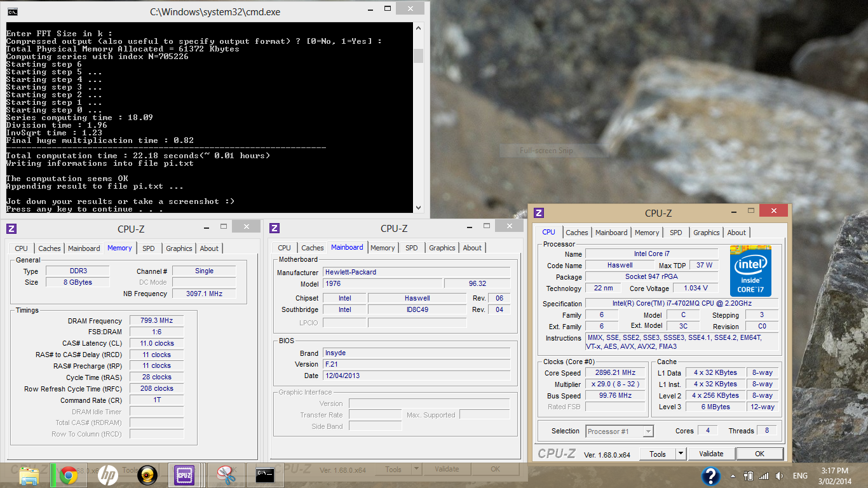Screen dimensions: 868x488
Task: Go to Graphics tab in the Mainboard CPU-Z window
Action: point(442,248)
